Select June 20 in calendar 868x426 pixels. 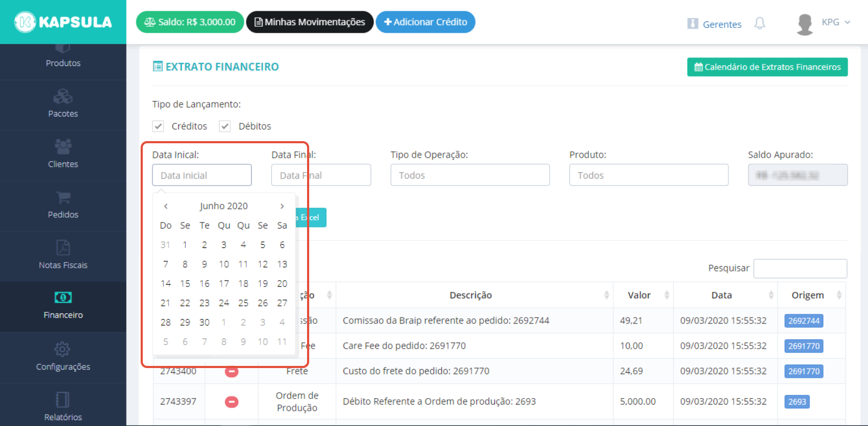[282, 283]
